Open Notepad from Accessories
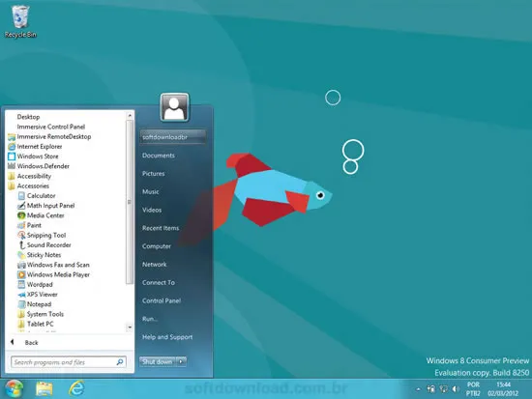The image size is (532, 399). click(x=35, y=304)
